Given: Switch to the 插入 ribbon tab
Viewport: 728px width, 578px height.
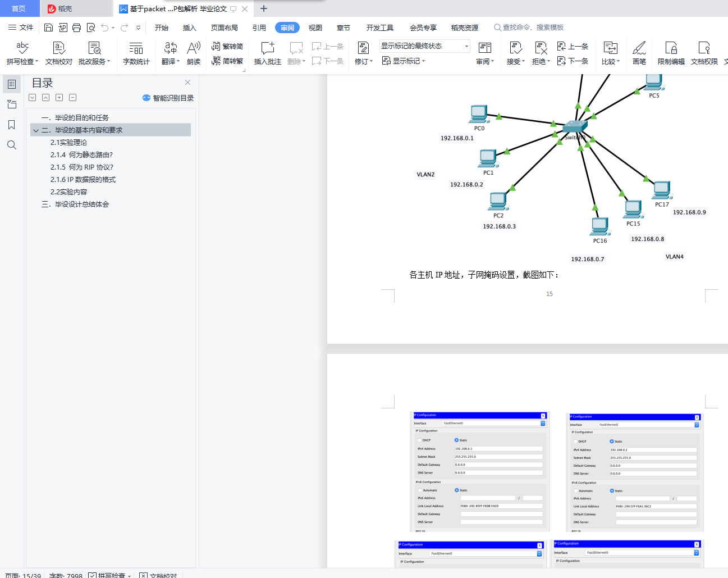Looking at the screenshot, I should (190, 28).
